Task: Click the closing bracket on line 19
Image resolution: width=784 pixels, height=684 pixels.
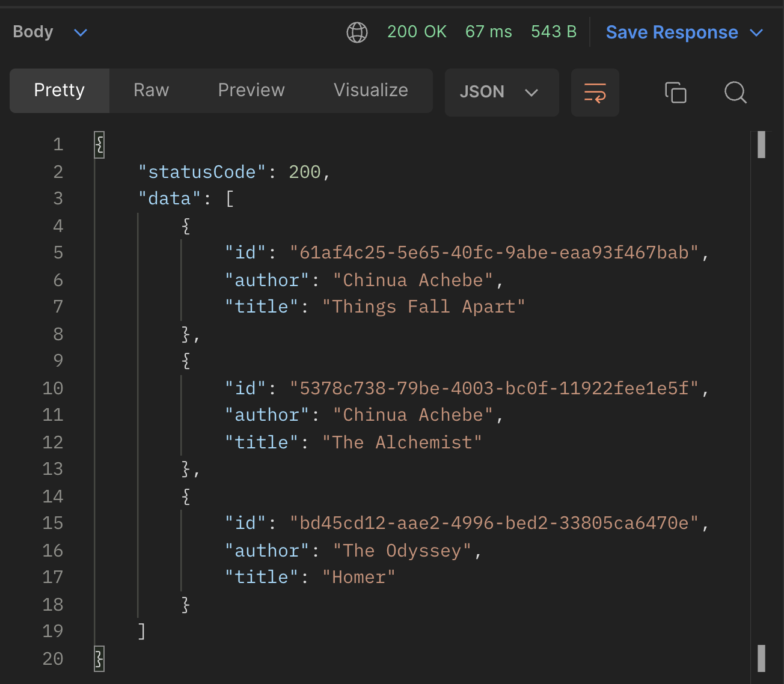Action: (142, 631)
